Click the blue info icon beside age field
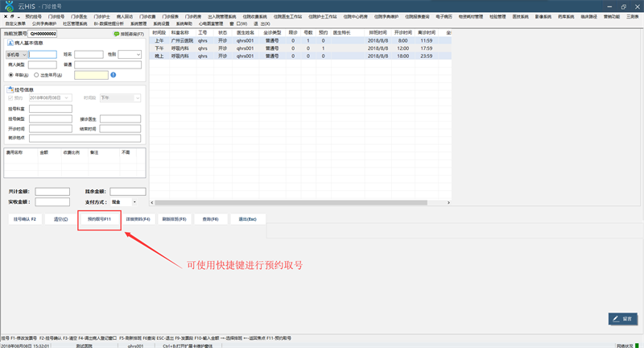The width and height of the screenshot is (644, 348). [114, 75]
